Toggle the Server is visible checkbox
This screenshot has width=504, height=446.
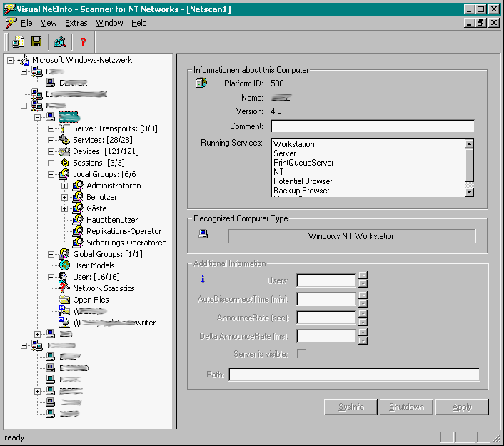[x=301, y=354]
